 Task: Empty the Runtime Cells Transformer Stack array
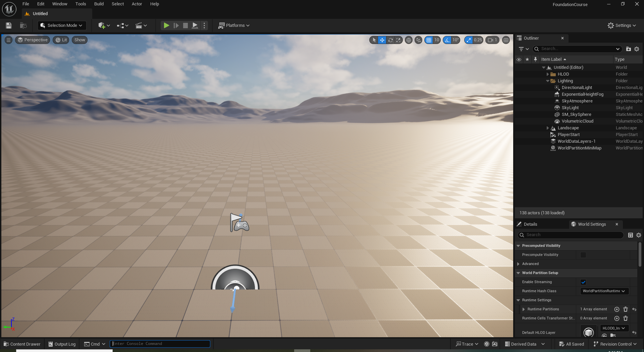(625, 318)
